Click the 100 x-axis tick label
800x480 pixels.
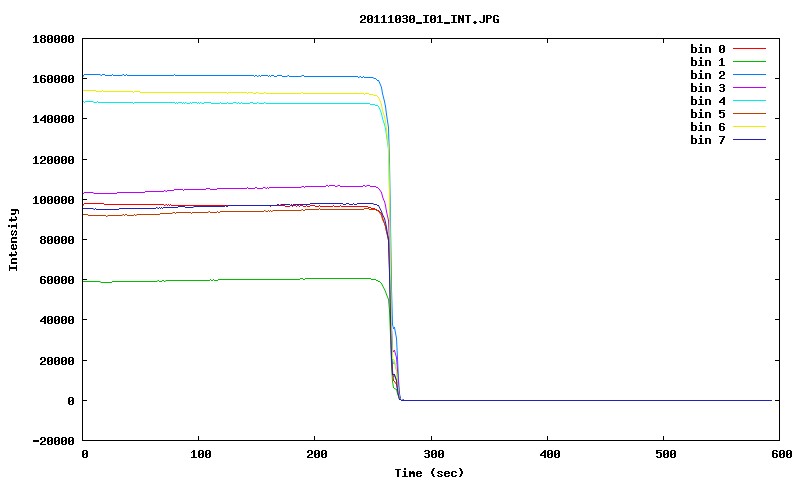pyautogui.click(x=201, y=454)
